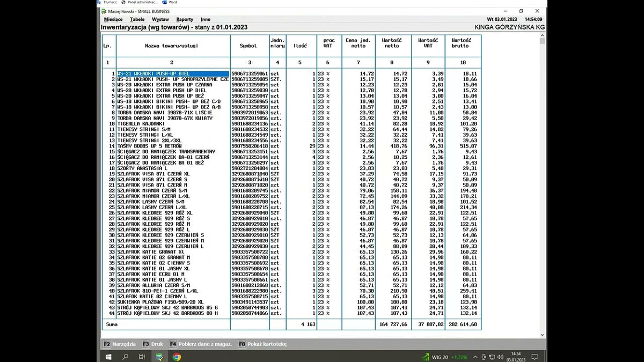
Task: Select row TIGERLLA KAJDANKI
Action: pyautogui.click(x=291, y=124)
